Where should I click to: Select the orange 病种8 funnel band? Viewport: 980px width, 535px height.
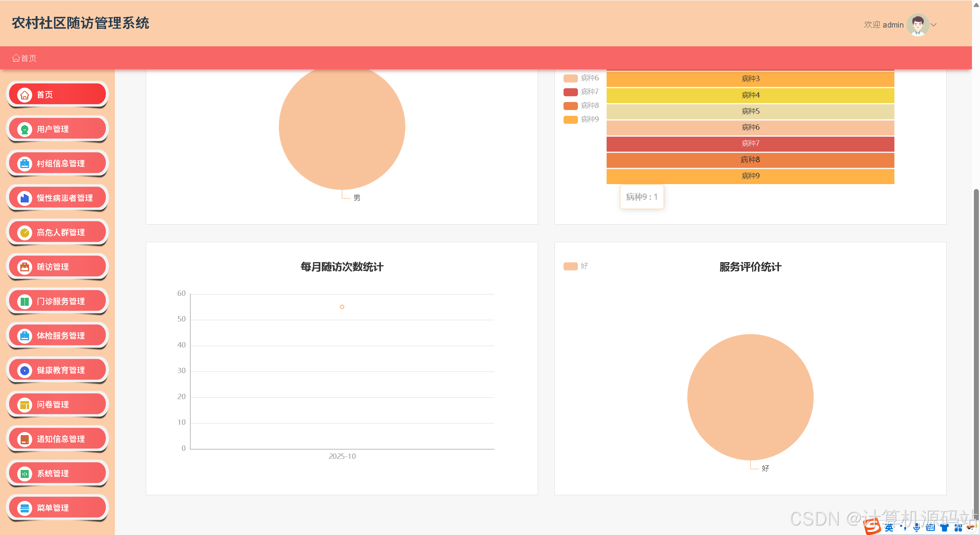tap(750, 160)
